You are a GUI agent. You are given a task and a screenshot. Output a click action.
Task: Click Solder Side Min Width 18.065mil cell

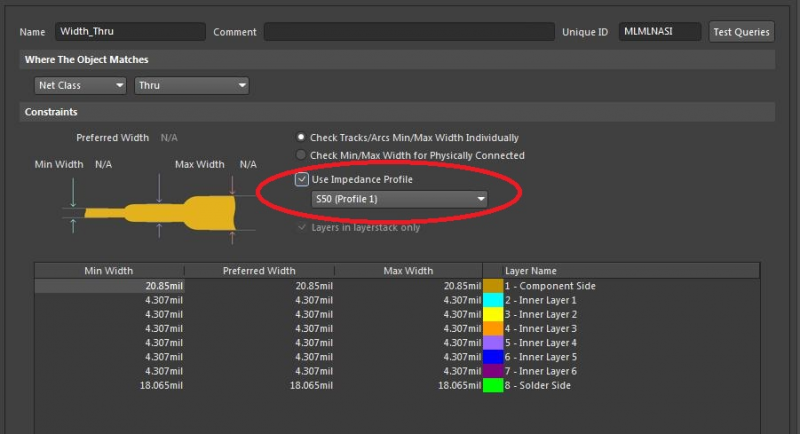coord(109,386)
